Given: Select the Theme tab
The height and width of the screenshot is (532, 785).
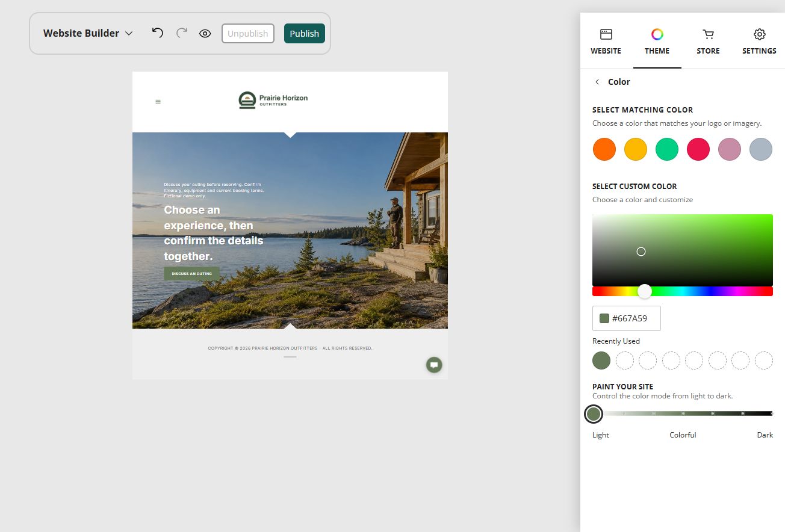Looking at the screenshot, I should [x=657, y=42].
